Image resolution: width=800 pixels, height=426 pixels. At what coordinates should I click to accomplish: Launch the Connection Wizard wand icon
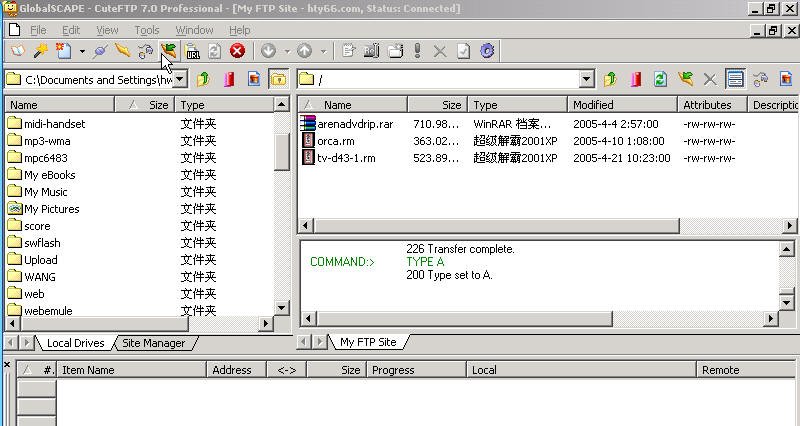(40, 51)
